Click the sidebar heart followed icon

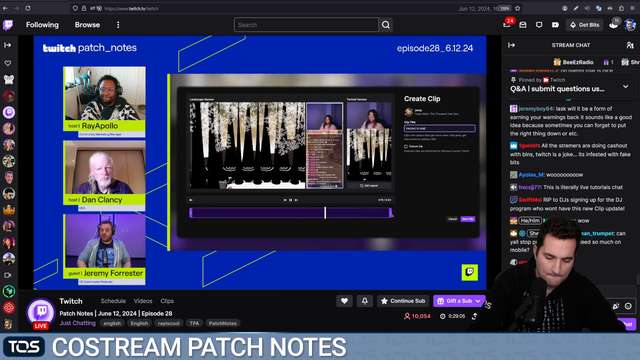pos(8,63)
